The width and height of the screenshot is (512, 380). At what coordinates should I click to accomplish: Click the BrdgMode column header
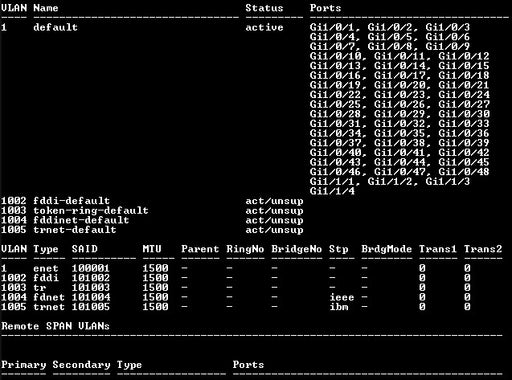[386, 249]
